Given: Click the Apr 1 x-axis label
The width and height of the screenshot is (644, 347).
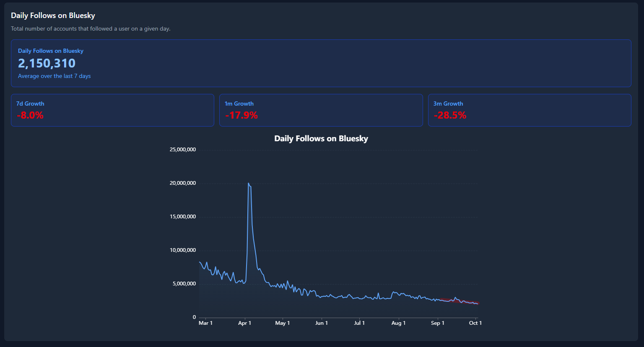Looking at the screenshot, I should [x=244, y=323].
